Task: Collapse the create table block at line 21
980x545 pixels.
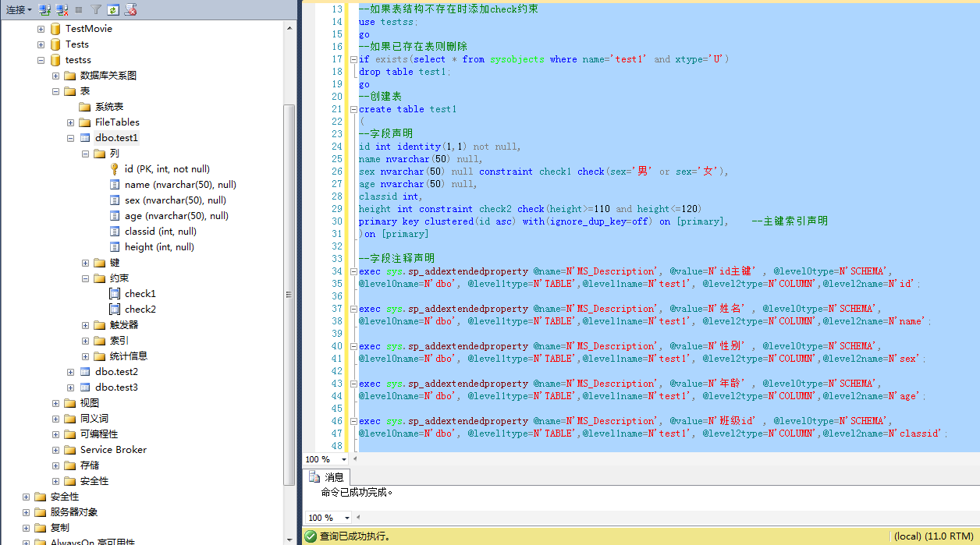Action: coord(353,109)
